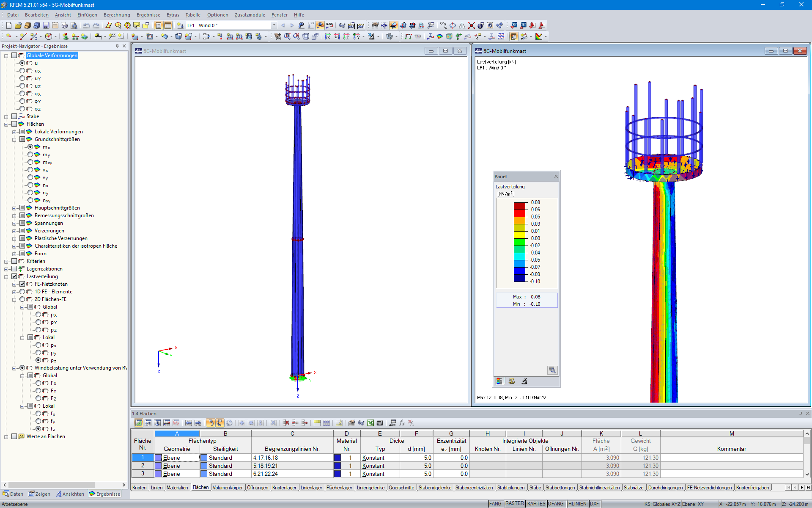Click the delete row red X icon in table toolbar

pyautogui.click(x=286, y=423)
